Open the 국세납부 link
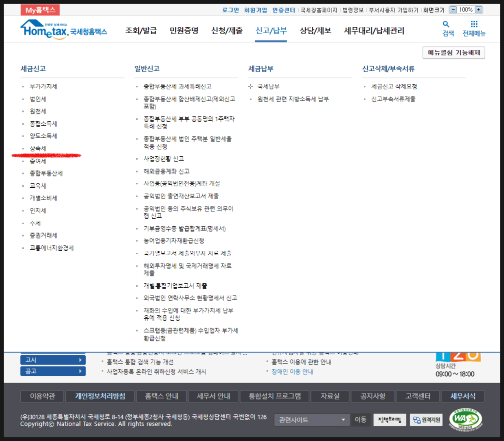 (x=268, y=86)
